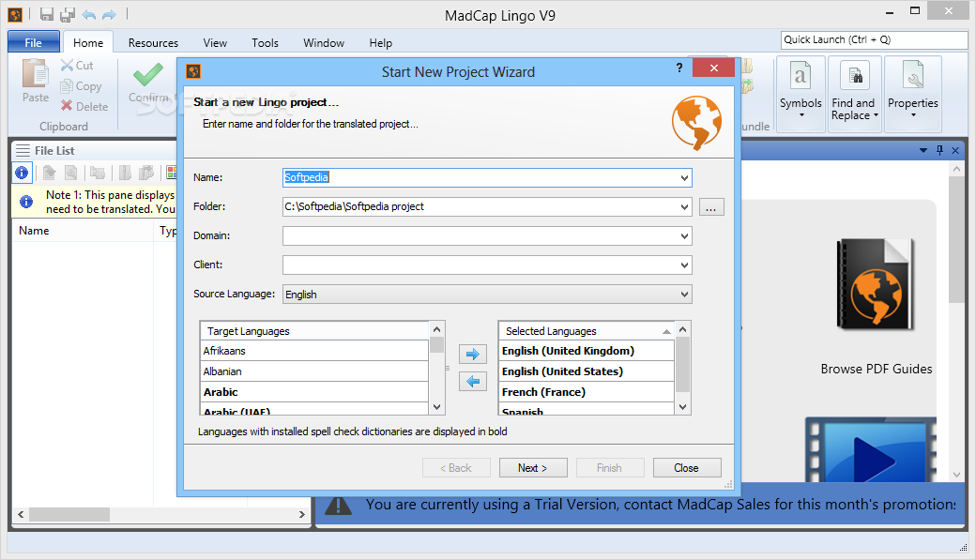Click the Cut scissors icon

coord(68,65)
